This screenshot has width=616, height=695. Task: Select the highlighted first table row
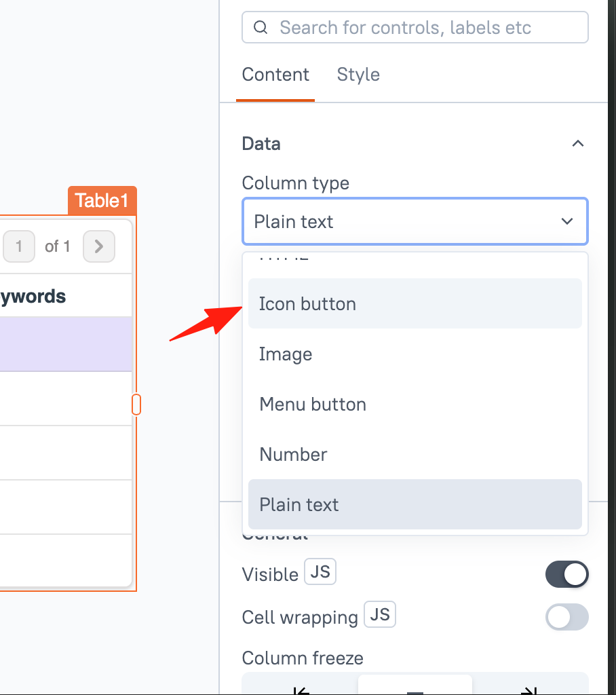click(66, 344)
